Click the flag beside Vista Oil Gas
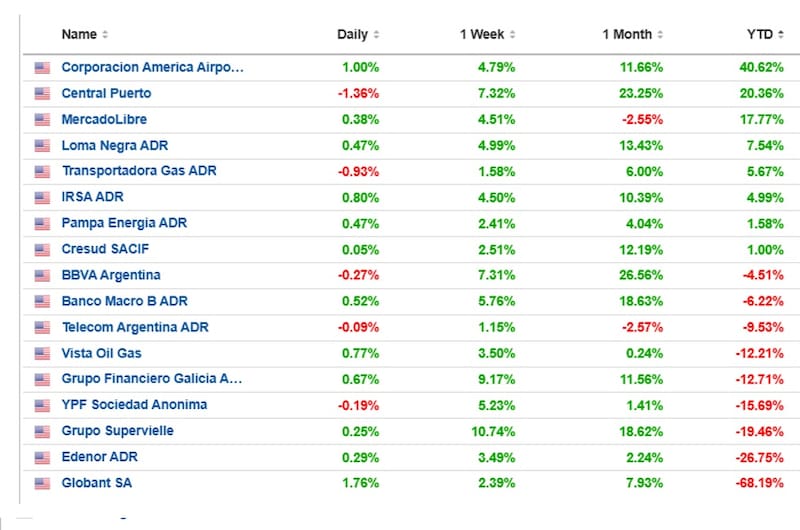This screenshot has width=800, height=530. [42, 354]
